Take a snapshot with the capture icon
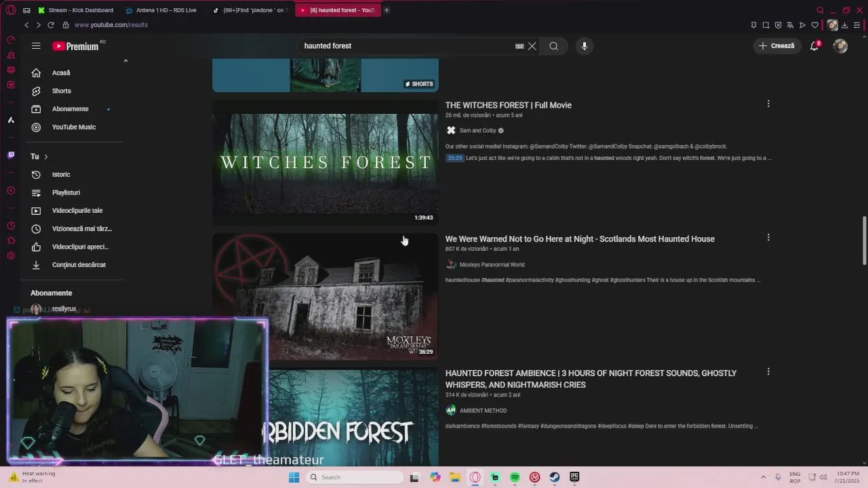 click(x=766, y=25)
